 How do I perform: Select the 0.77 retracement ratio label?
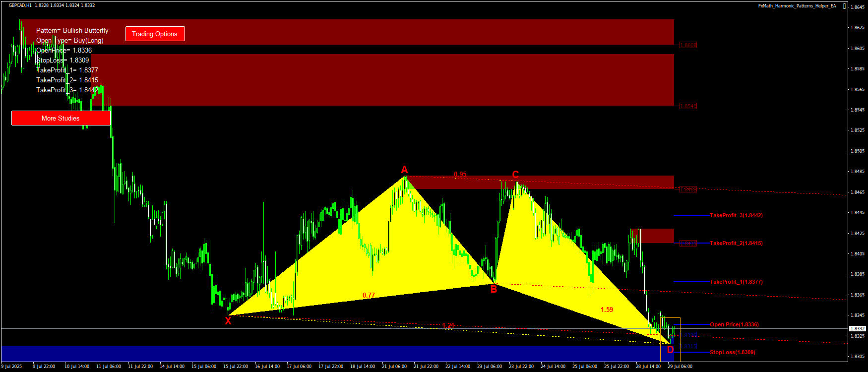369,295
